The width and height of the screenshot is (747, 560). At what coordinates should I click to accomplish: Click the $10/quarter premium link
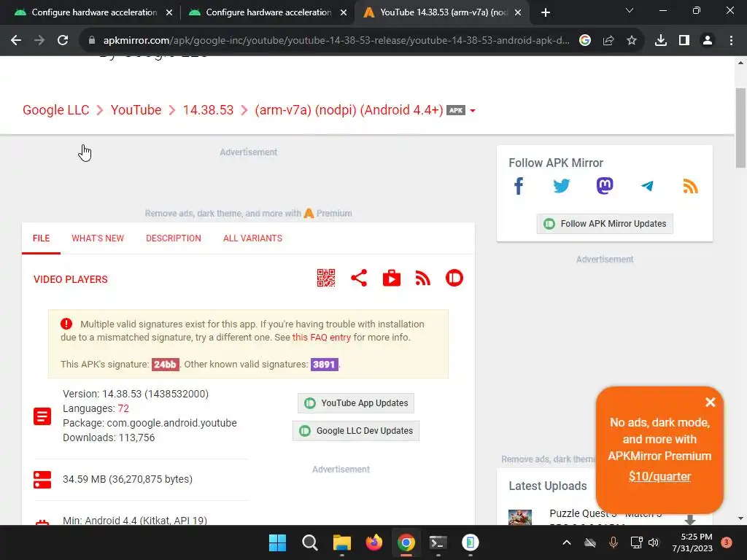pos(659,476)
